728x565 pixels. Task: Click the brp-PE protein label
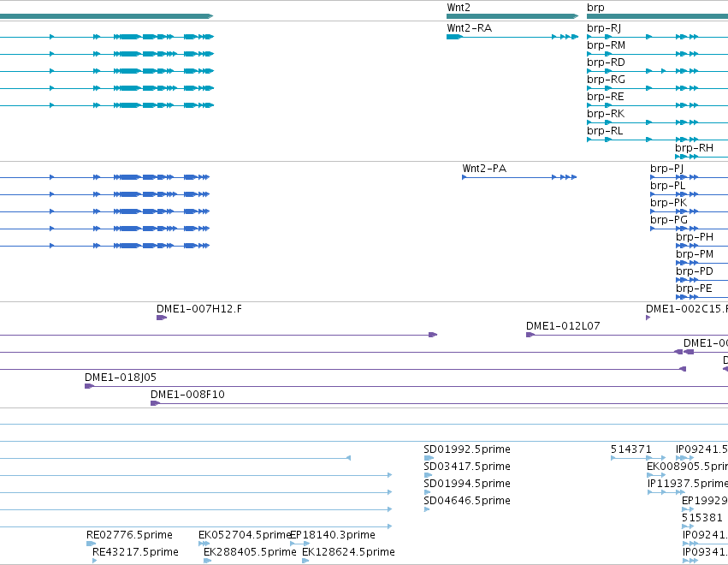click(x=694, y=289)
